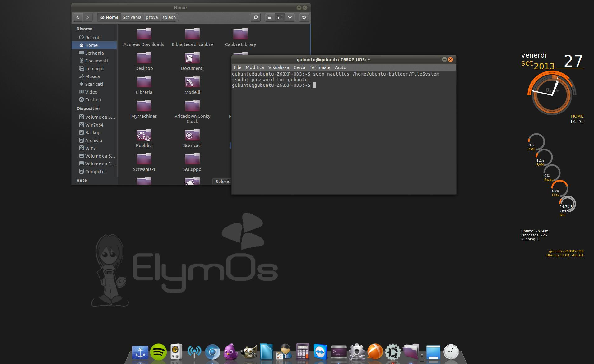The height and width of the screenshot is (364, 594).
Task: Open Musica from the sidebar
Action: point(94,76)
